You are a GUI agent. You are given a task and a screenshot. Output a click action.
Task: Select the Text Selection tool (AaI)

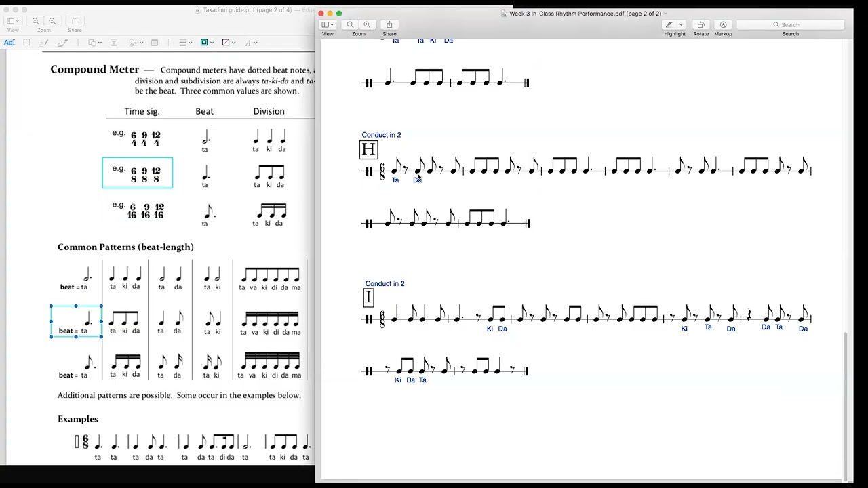(9, 43)
